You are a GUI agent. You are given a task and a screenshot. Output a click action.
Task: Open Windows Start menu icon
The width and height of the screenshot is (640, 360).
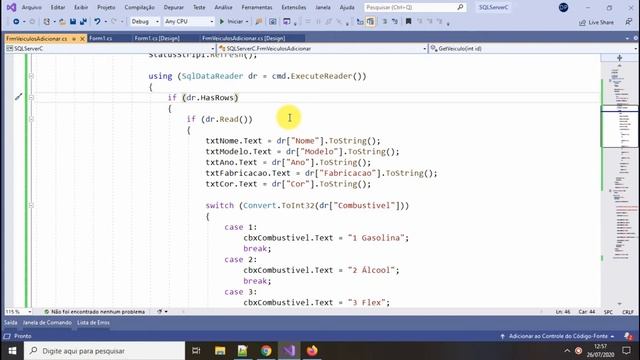pos(12,351)
